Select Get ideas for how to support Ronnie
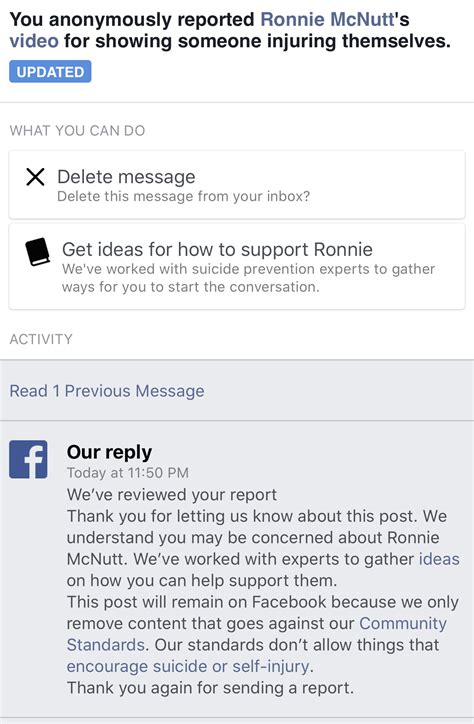This screenshot has height=724, width=474. 237,266
